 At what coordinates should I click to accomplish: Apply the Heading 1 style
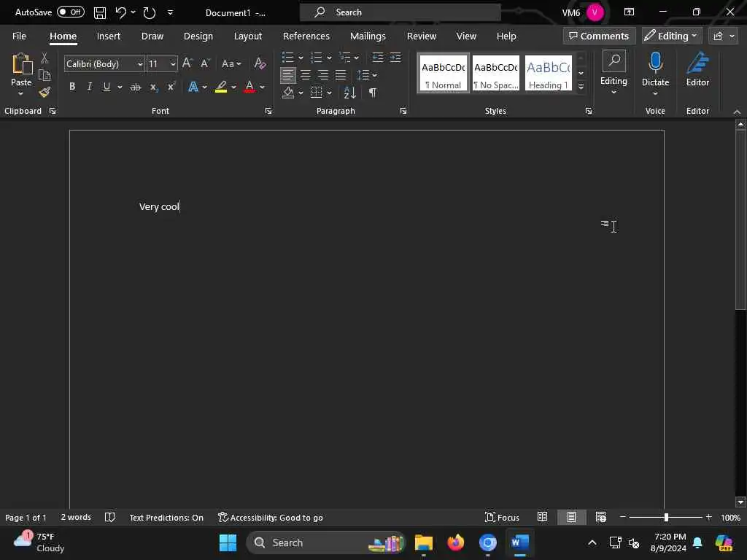pos(549,73)
